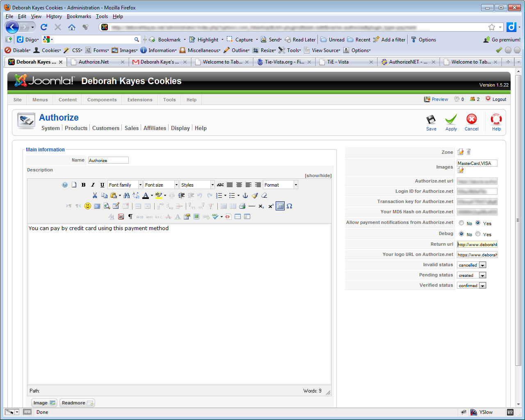The height and width of the screenshot is (420, 525).
Task: Click the Images text field
Action: click(477, 163)
